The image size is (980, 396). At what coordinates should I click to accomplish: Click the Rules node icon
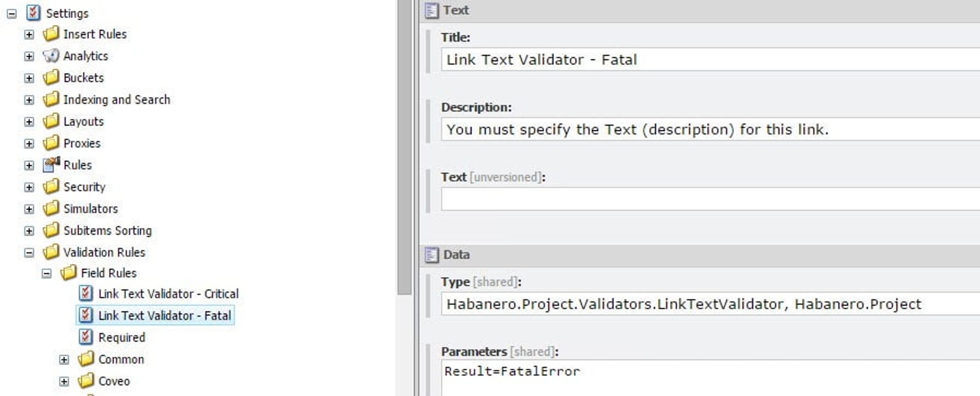coord(51,165)
